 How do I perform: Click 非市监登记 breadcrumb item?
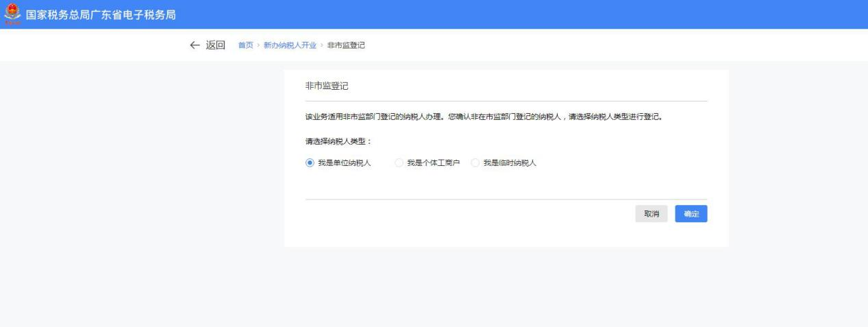pos(345,45)
